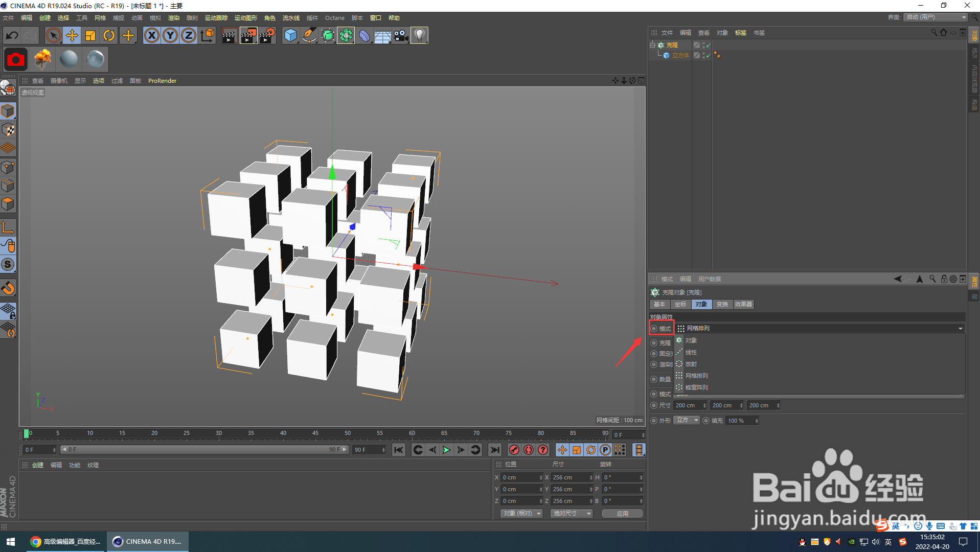The width and height of the screenshot is (980, 552).
Task: Switch the coordinate system icon
Action: [x=208, y=35]
